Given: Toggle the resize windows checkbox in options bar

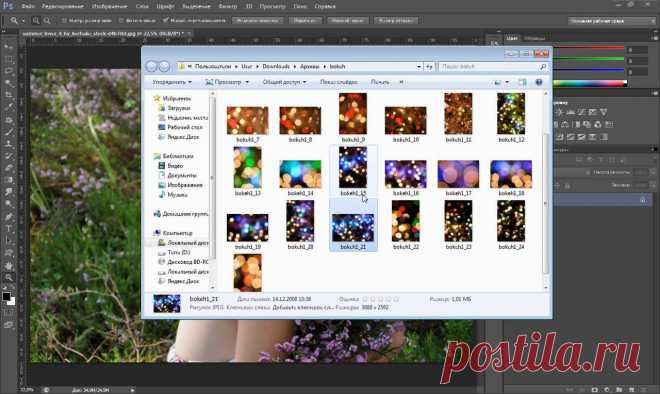Looking at the screenshot, I should (x=64, y=20).
